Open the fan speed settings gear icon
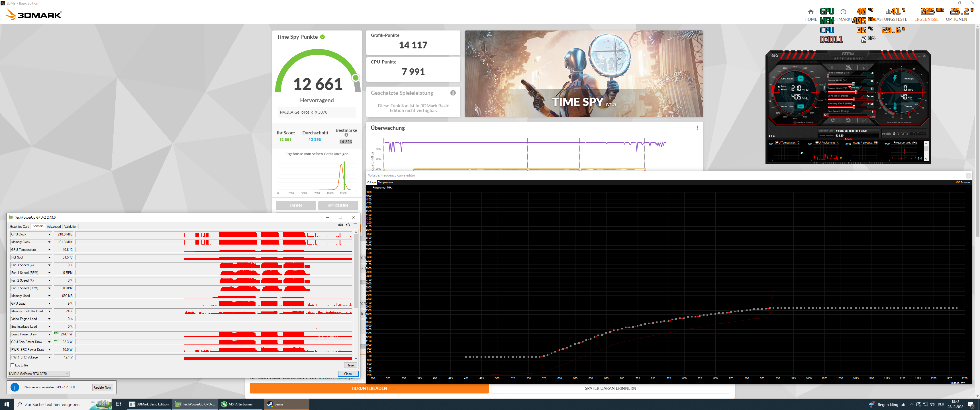Viewport: 980px width, 410px height. 825,115
